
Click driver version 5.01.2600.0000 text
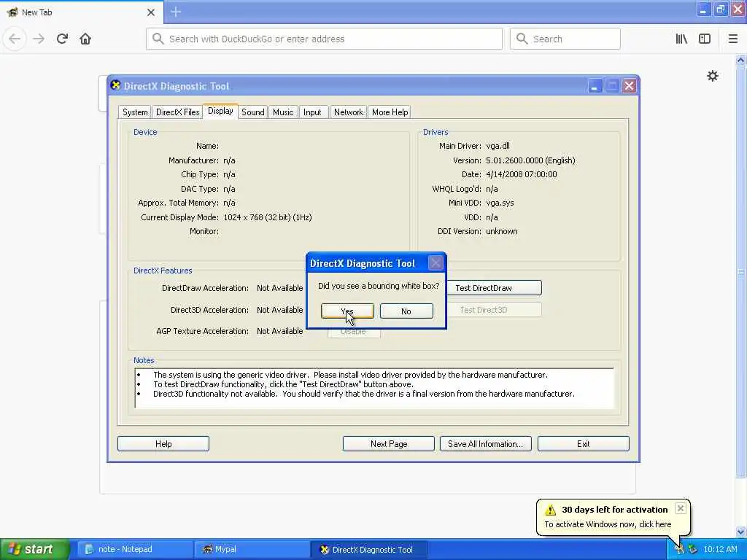coord(530,160)
